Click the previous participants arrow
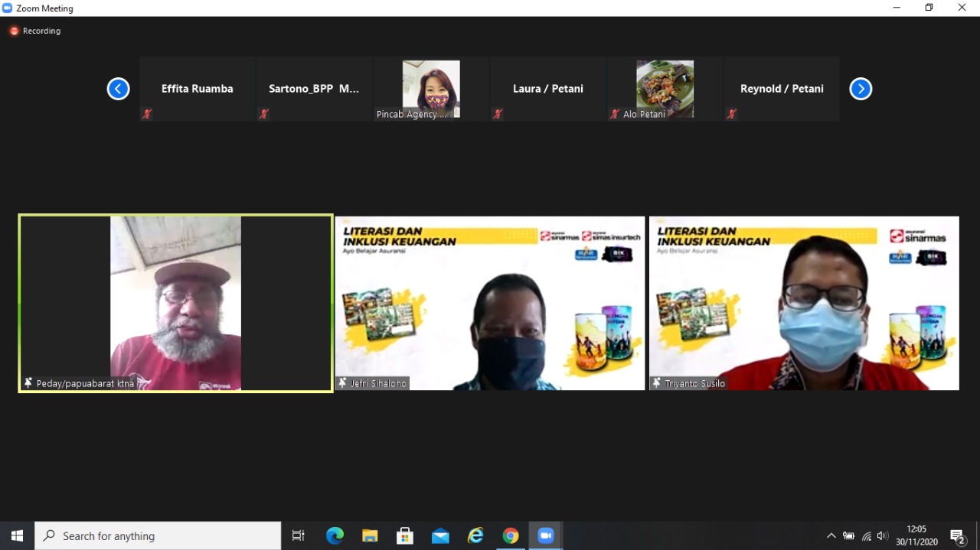 (x=118, y=89)
